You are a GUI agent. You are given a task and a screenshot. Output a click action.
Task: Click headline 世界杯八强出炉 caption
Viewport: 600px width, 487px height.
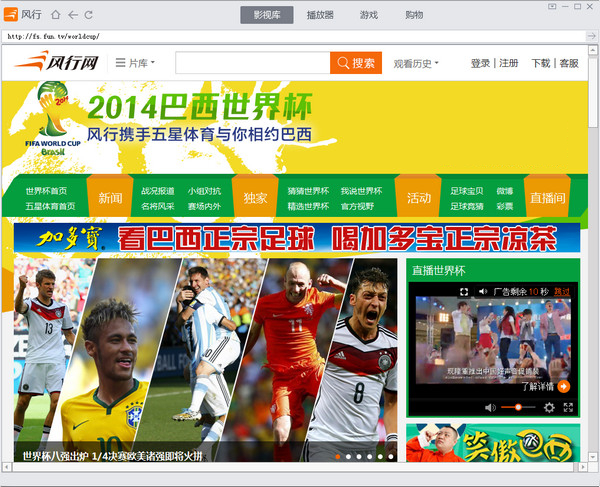coord(112,456)
